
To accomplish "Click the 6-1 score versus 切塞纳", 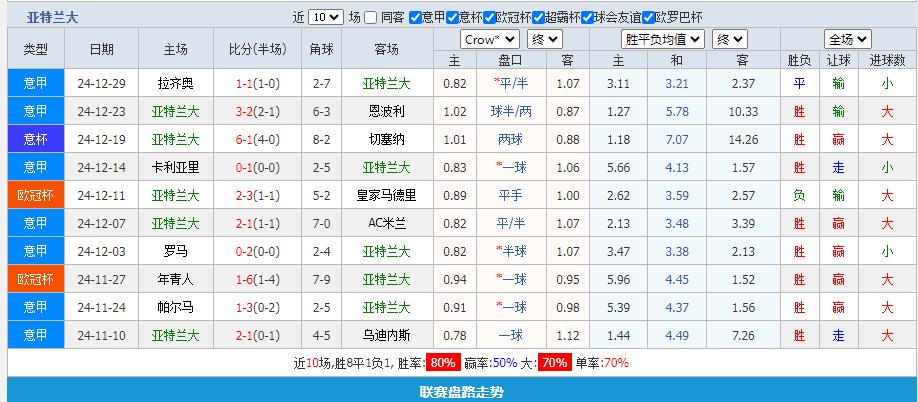I will 244,139.
